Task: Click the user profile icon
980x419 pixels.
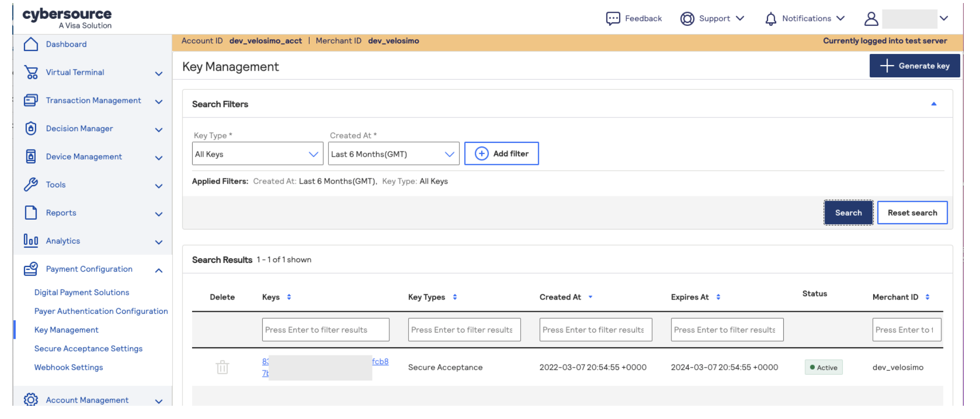Action: (x=871, y=19)
